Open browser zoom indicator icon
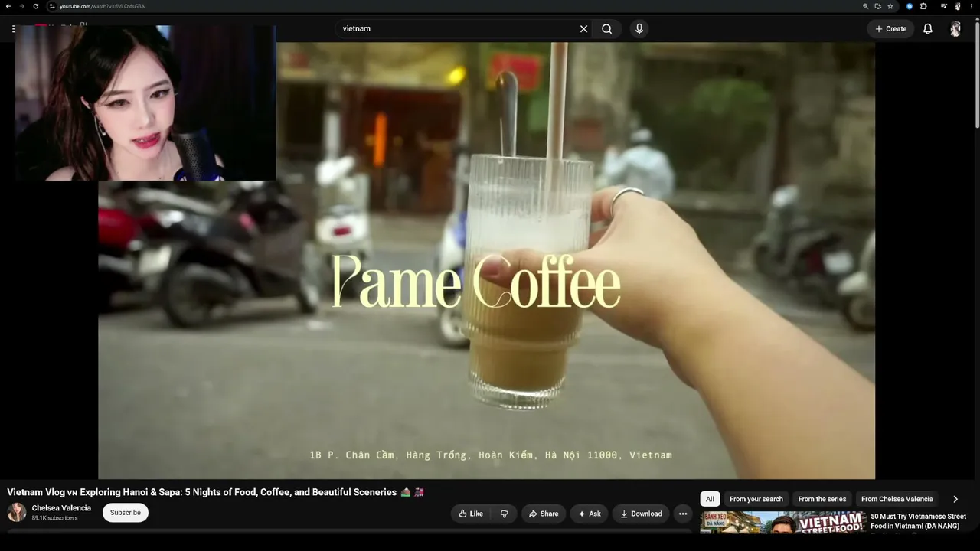The height and width of the screenshot is (551, 980). pyautogui.click(x=865, y=6)
